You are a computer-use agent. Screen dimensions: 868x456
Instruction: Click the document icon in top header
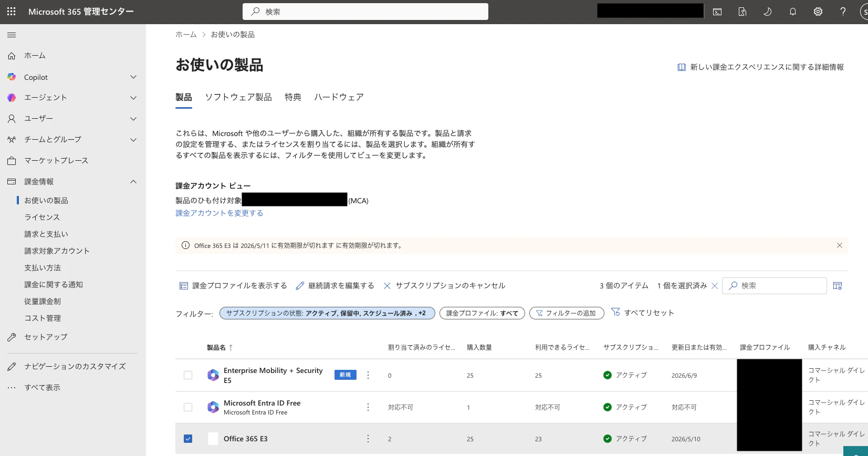coord(742,12)
